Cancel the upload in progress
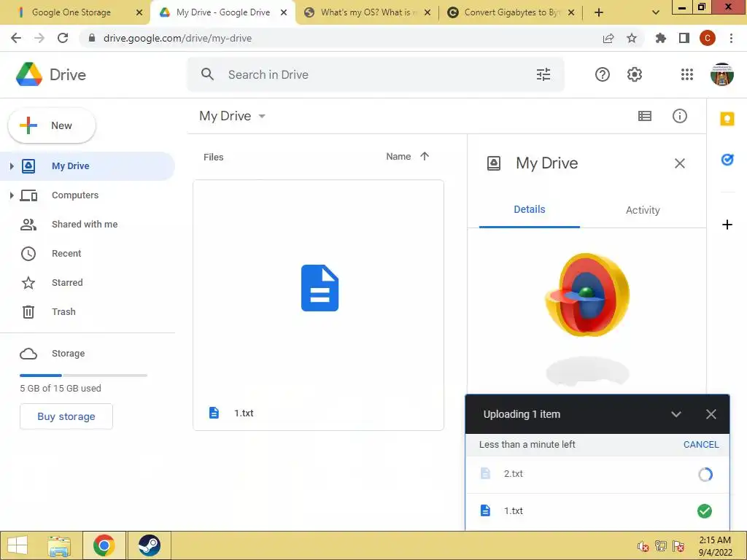This screenshot has width=747, height=560. (701, 444)
